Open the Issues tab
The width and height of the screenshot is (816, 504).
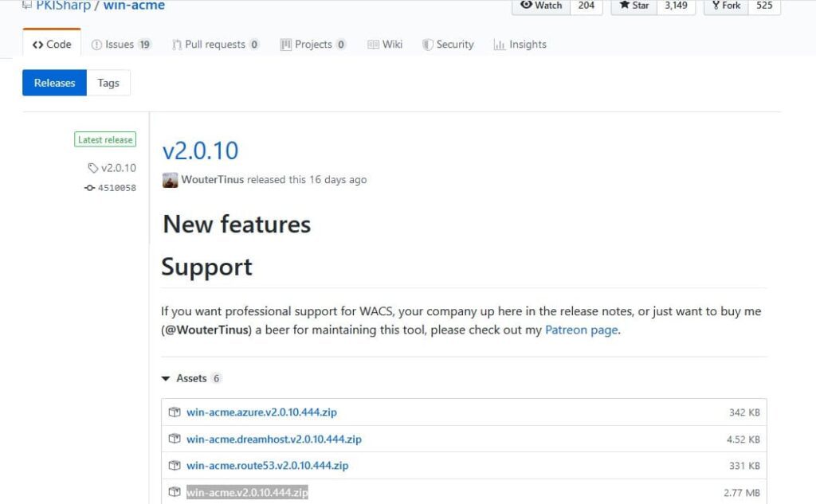click(x=121, y=45)
